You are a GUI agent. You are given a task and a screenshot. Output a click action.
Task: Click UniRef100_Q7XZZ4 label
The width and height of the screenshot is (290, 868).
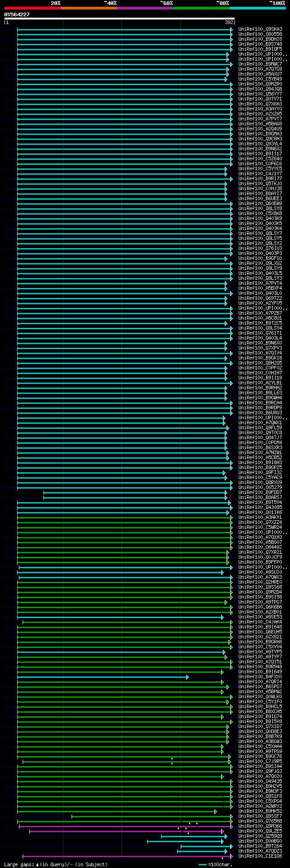(260, 522)
